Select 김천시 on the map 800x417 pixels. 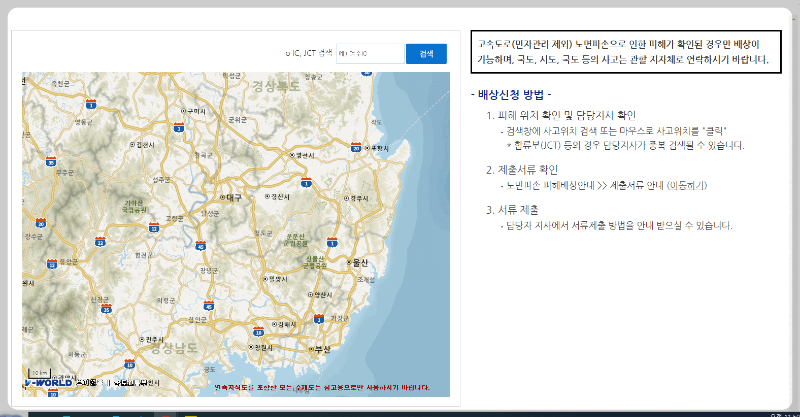(142, 145)
